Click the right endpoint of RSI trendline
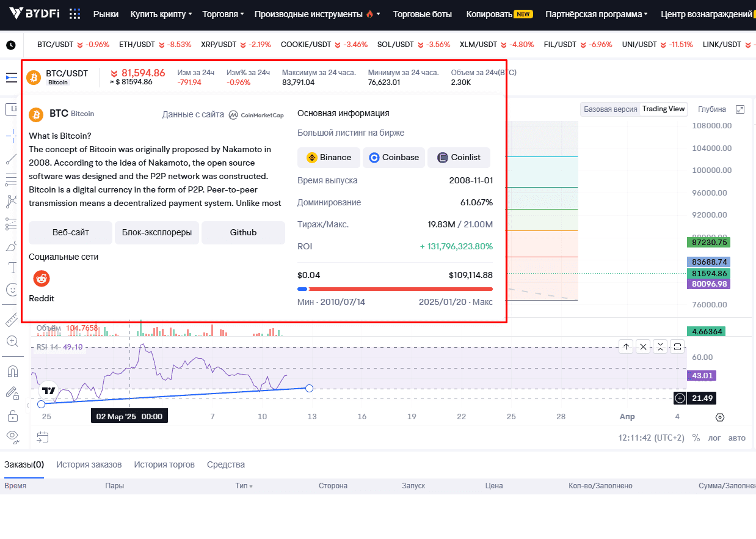Screen dimensions: 756x539 click(x=309, y=388)
